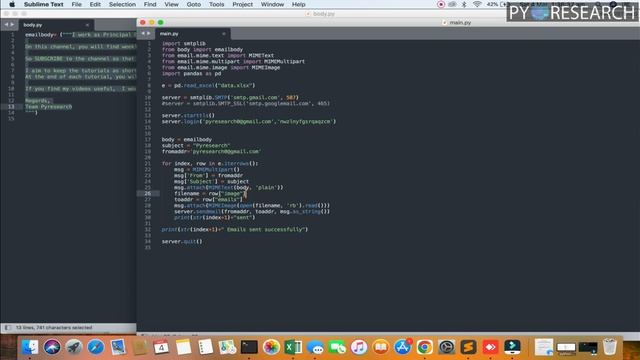Go to previous tab in main.py window
The image size is (640, 360).
[x=143, y=33]
